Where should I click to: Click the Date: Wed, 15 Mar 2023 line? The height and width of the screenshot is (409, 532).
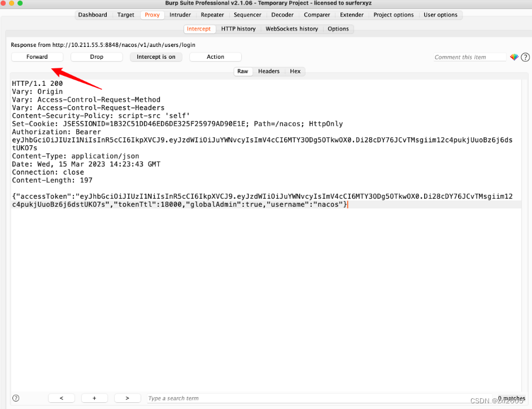click(86, 164)
